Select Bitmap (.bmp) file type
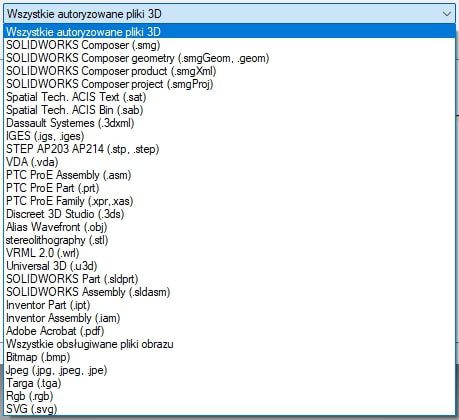Viewport: 459px width, 420px height. (x=229, y=357)
